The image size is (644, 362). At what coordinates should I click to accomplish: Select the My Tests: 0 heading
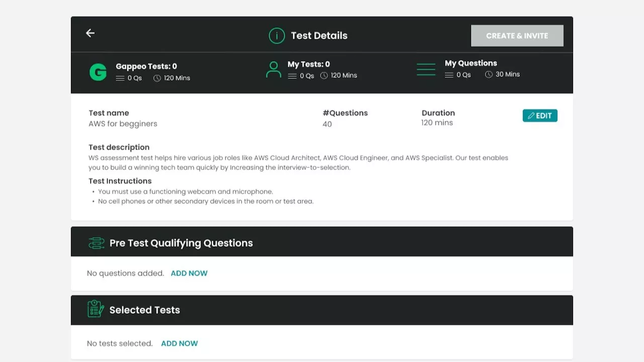(x=308, y=64)
